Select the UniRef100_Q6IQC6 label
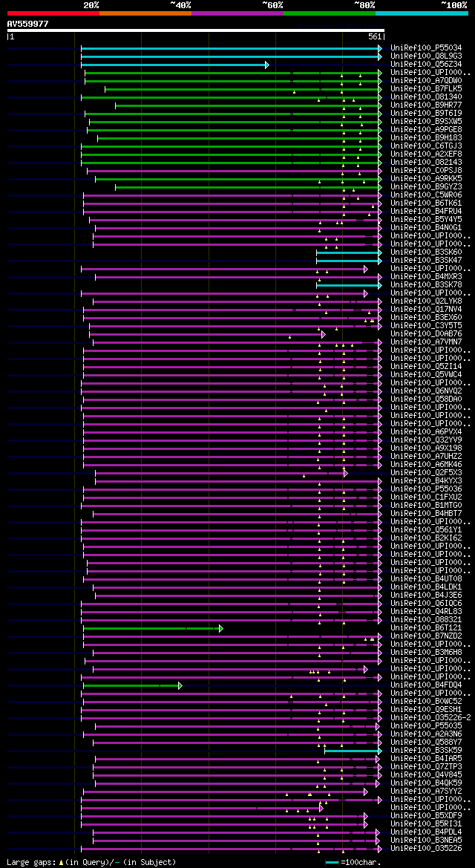The width and height of the screenshot is (475, 868). (426, 603)
